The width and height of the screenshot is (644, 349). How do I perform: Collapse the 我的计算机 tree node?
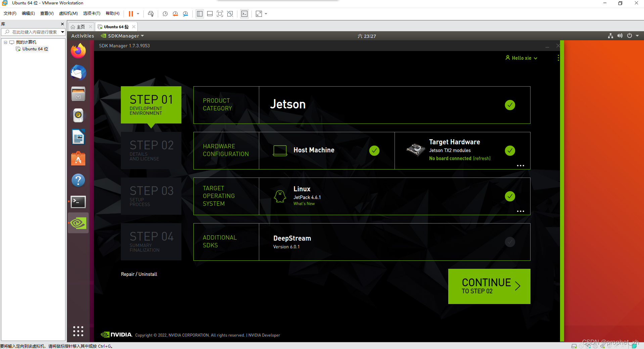click(x=5, y=42)
